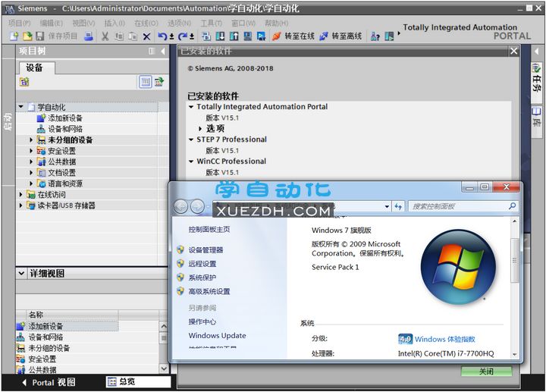Click the Download to device icon

[x=220, y=36]
